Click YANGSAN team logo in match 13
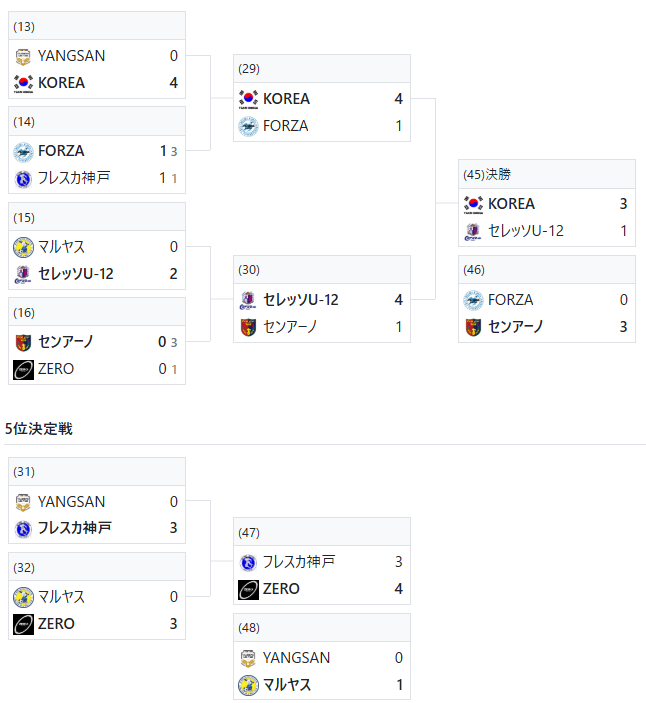 tap(23, 56)
